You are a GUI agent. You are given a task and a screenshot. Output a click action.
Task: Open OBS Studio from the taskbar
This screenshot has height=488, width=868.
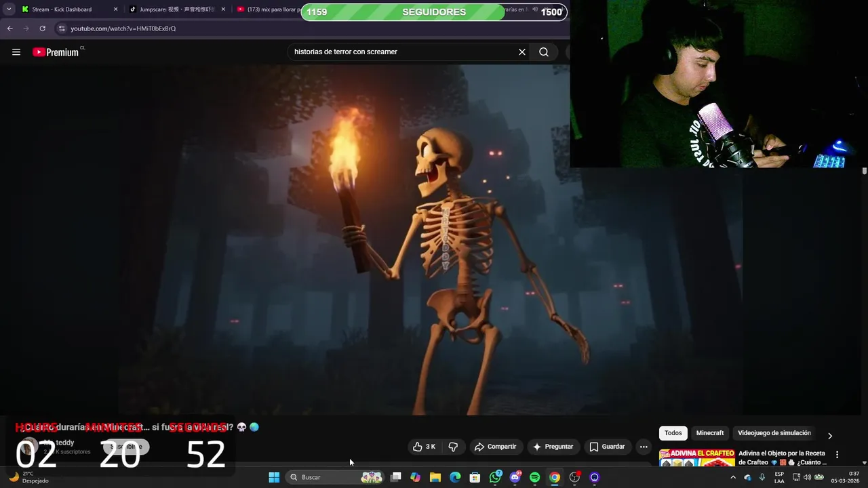[575, 477]
